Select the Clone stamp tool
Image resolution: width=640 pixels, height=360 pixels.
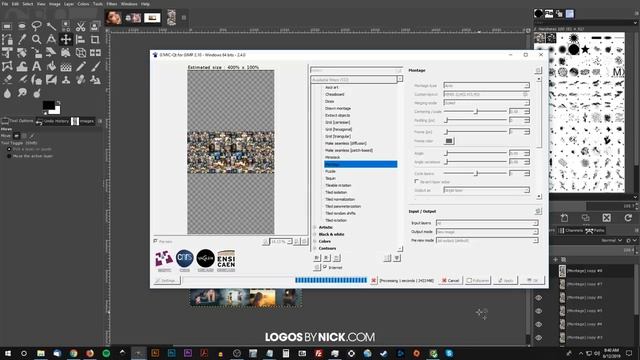click(66, 80)
